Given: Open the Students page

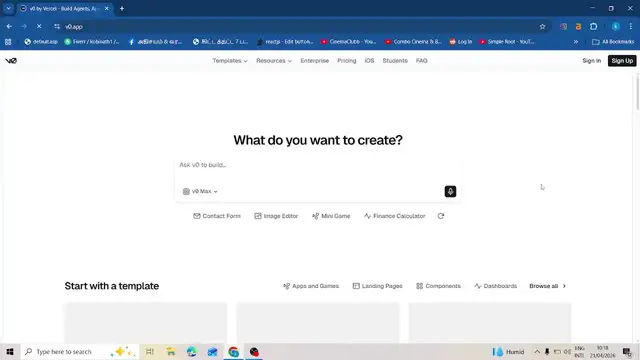Looking at the screenshot, I should tap(395, 61).
